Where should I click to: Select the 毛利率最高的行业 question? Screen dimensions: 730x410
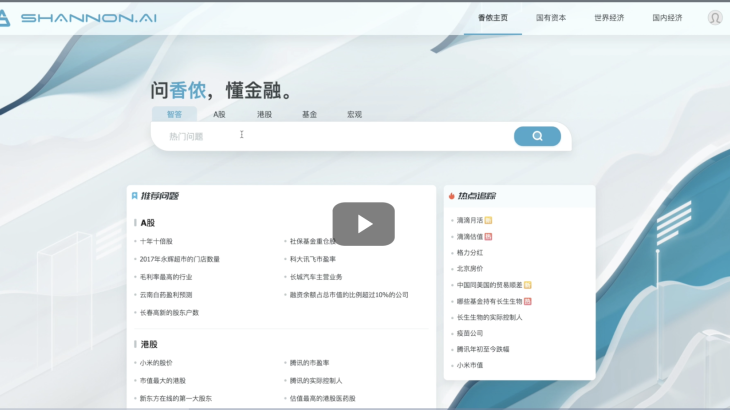[166, 277]
